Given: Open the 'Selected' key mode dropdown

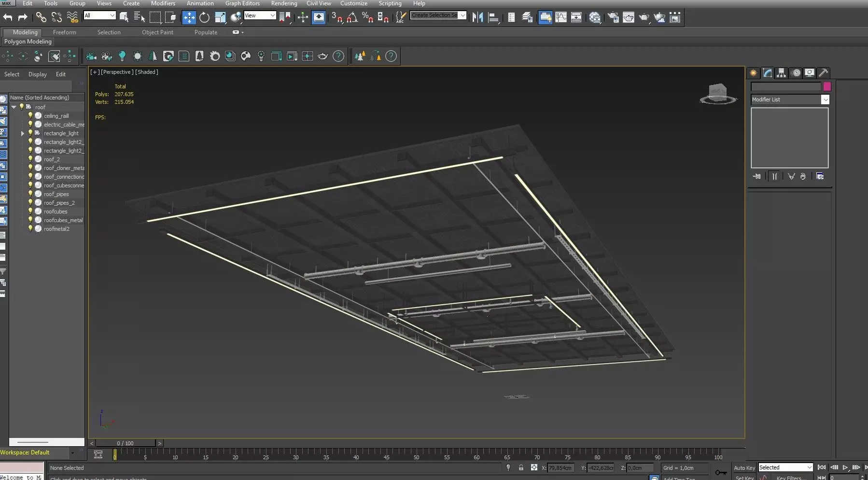Looking at the screenshot, I should 785,467.
